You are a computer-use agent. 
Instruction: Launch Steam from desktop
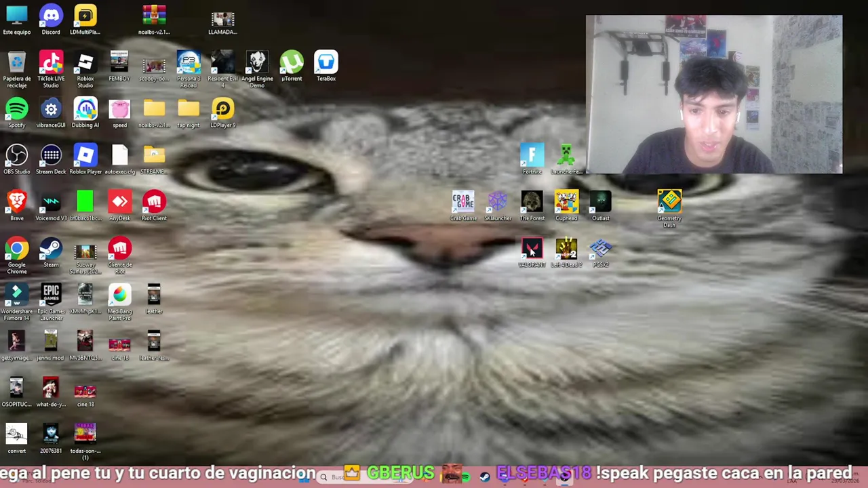click(x=51, y=252)
